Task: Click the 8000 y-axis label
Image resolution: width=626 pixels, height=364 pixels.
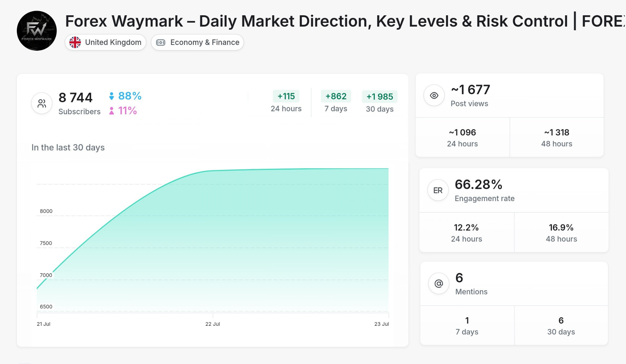Action: point(46,211)
